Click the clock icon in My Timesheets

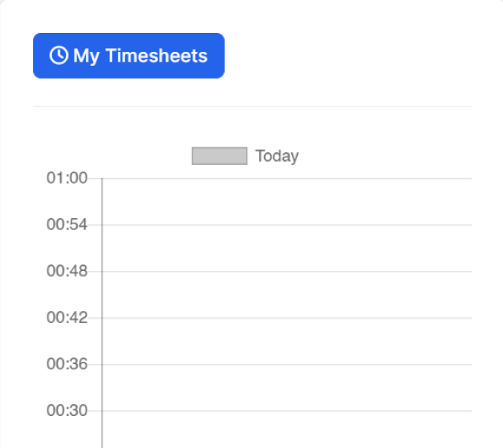59,55
